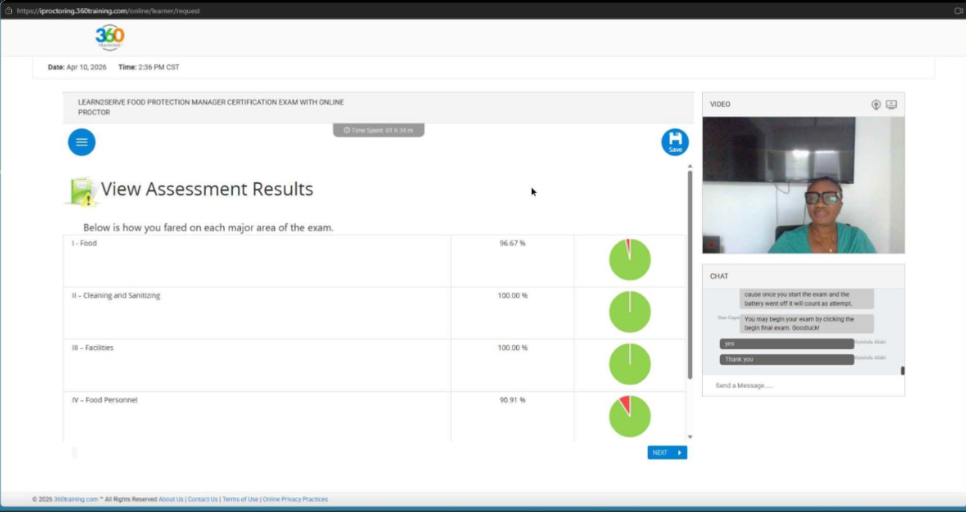Screen dimensions: 966x512
Task: Click the blue Save disk icon
Action: click(675, 142)
